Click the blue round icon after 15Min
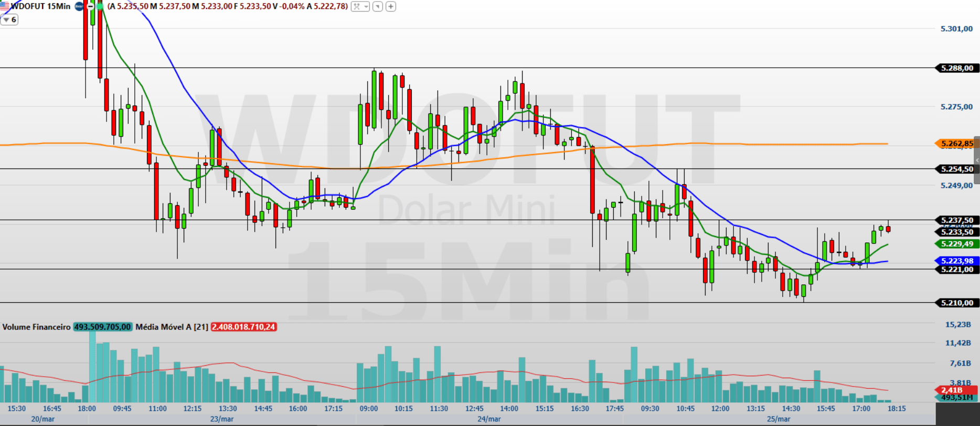 tap(79, 6)
